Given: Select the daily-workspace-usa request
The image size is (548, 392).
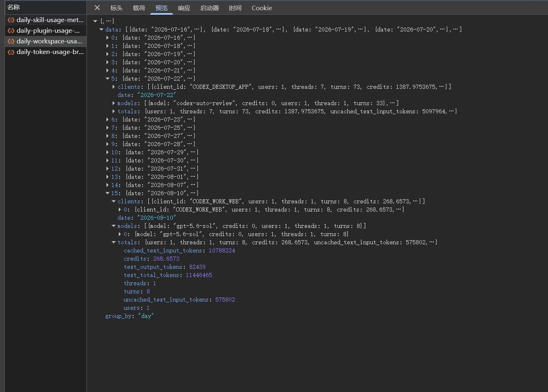Looking at the screenshot, I should point(46,41).
